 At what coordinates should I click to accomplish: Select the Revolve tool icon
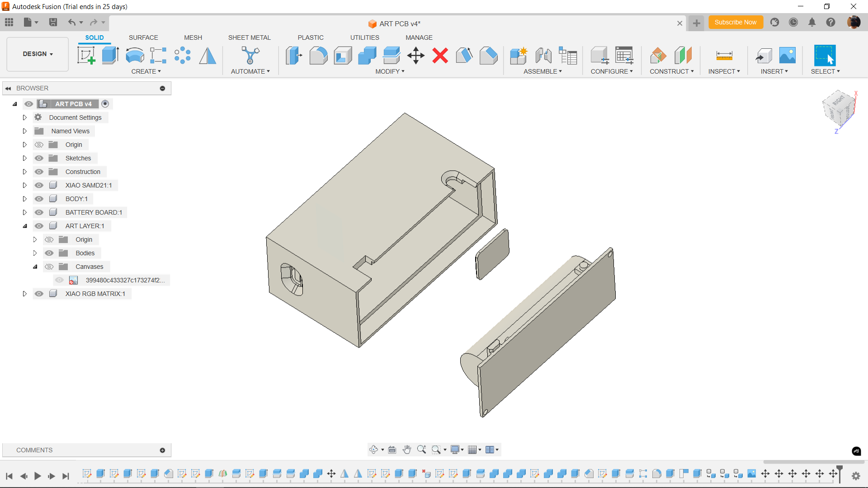(x=135, y=56)
